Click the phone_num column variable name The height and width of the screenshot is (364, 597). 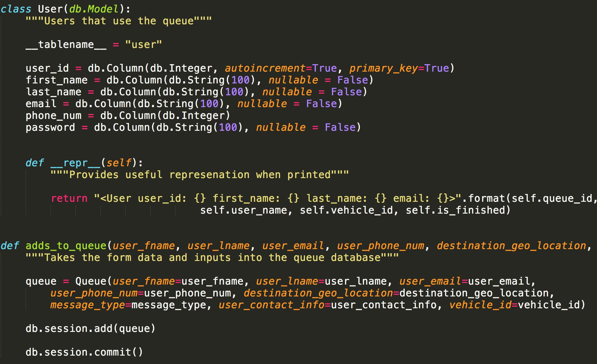tap(53, 116)
